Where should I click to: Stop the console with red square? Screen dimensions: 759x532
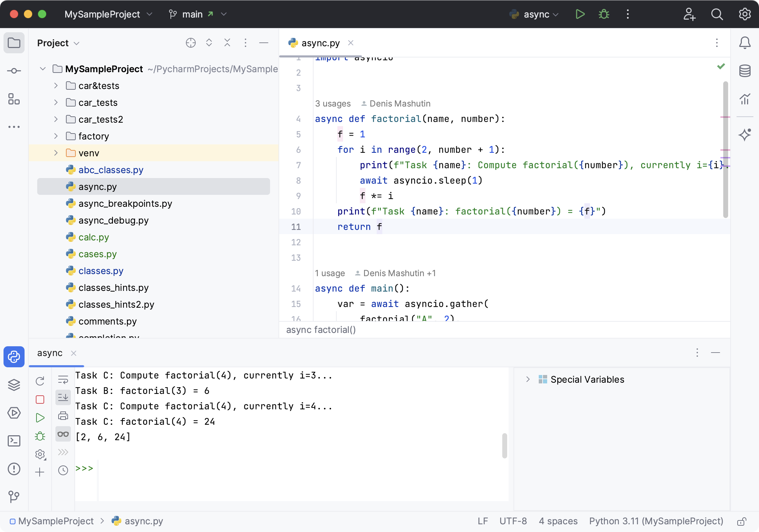tap(40, 400)
